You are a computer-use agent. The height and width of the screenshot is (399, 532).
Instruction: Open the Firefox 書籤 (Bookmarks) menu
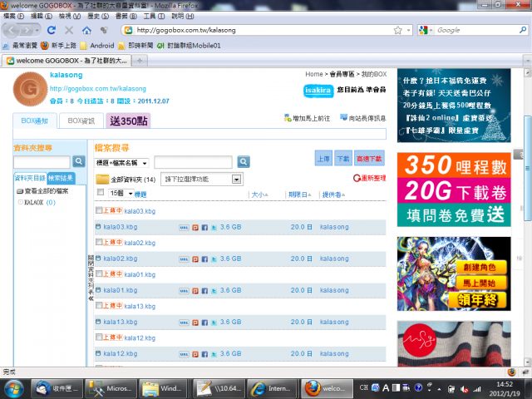126,16
